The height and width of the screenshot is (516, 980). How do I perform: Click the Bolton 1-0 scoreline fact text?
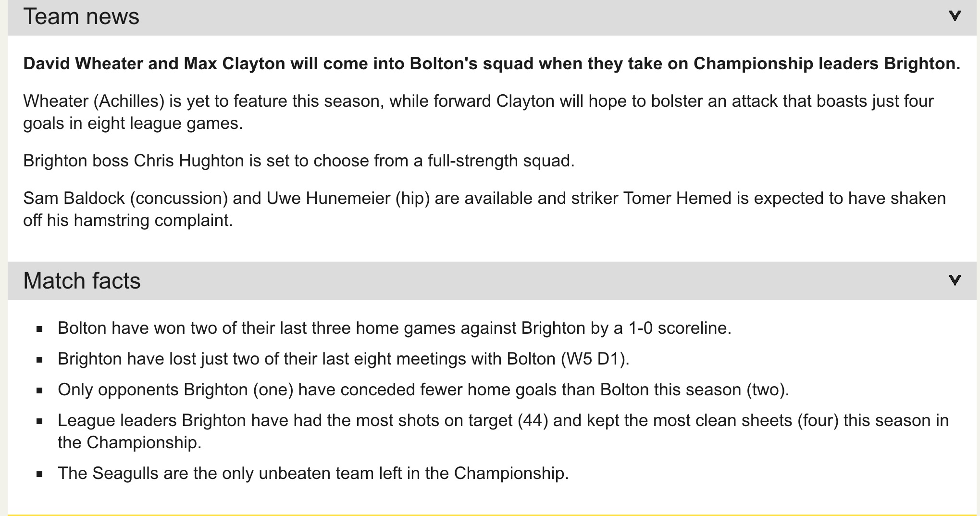tap(395, 328)
